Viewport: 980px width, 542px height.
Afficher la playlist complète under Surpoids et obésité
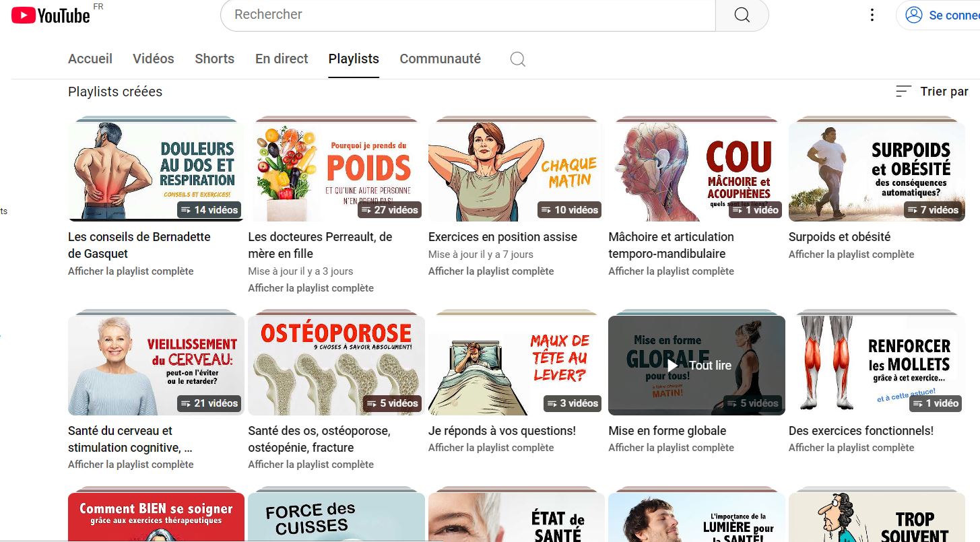851,255
